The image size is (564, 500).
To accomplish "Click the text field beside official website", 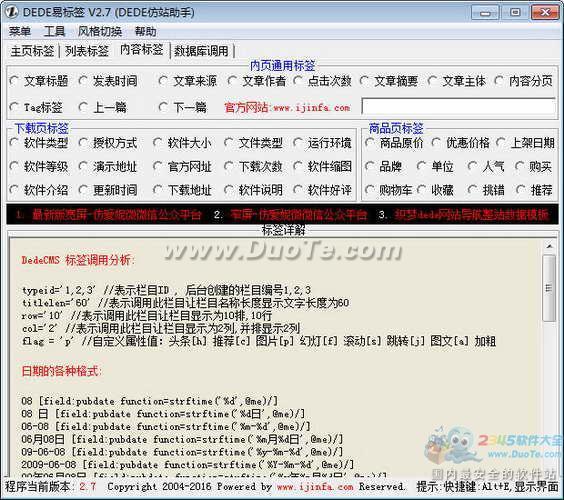I will pyautogui.click(x=458, y=107).
